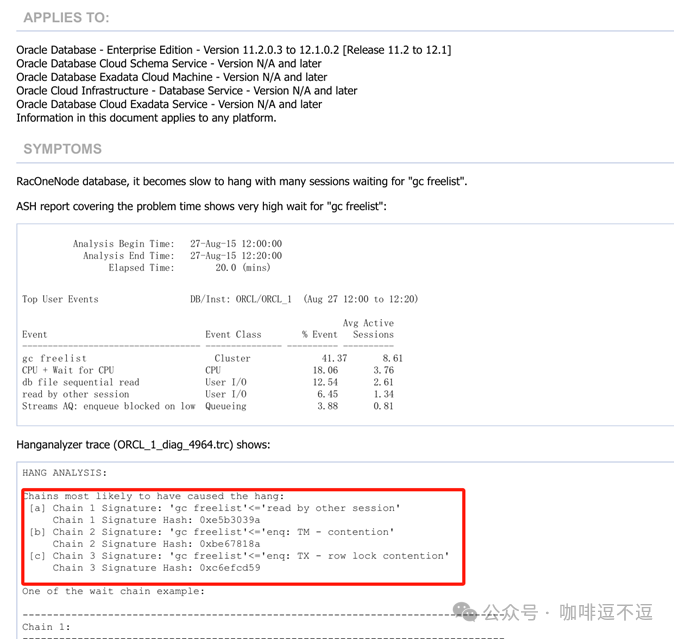The height and width of the screenshot is (639, 674).
Task: Select the Oracle Cloud Infrastructure Database Service line
Action: [x=187, y=91]
